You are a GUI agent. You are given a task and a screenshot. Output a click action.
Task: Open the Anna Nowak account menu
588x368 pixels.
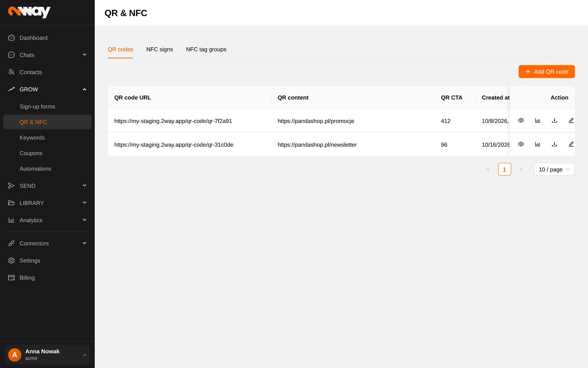(47, 355)
